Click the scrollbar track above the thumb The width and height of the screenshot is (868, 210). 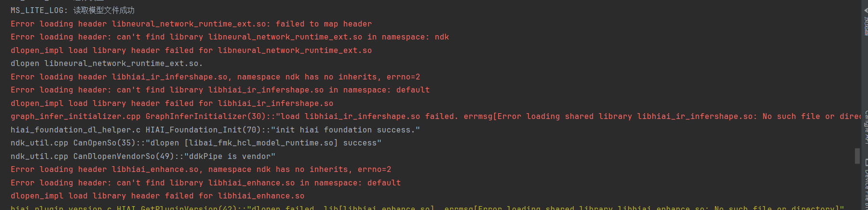click(x=857, y=72)
